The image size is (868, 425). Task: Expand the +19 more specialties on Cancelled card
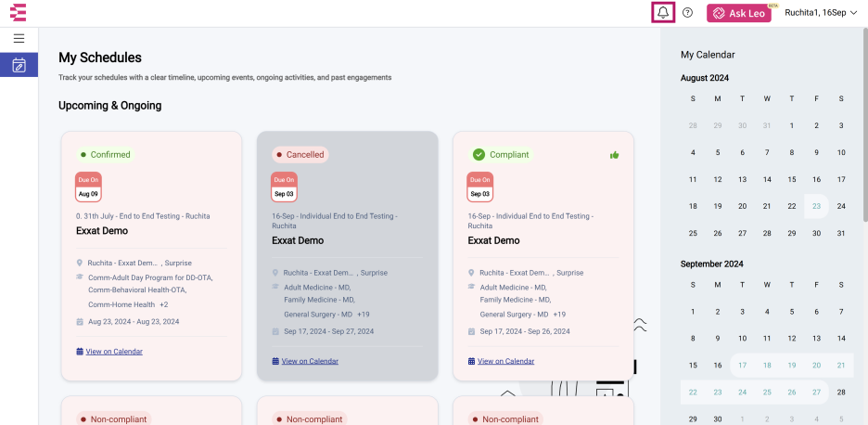tap(364, 315)
